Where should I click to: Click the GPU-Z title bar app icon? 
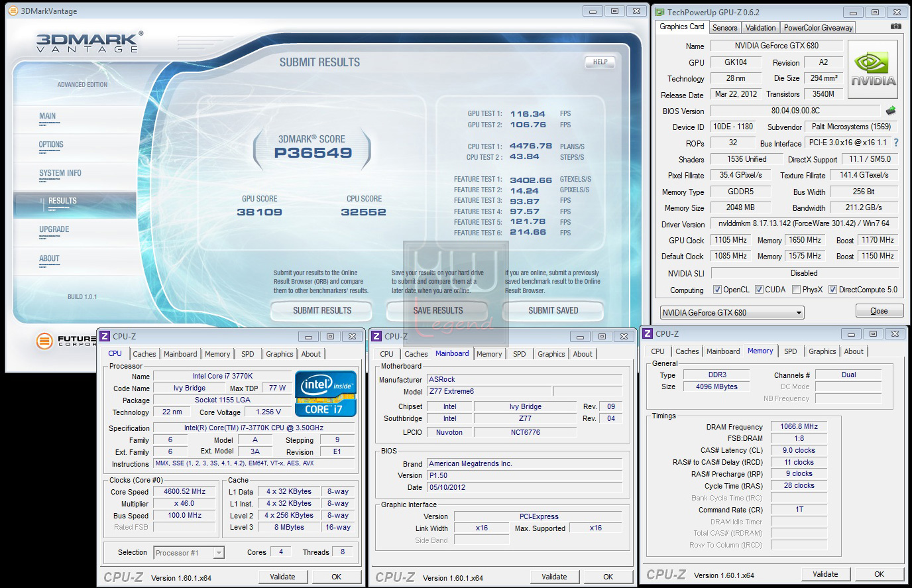659,12
